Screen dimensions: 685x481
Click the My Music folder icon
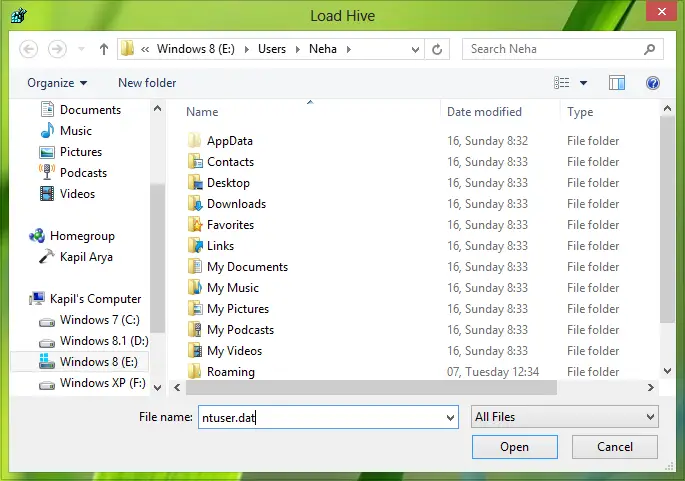[x=195, y=287]
